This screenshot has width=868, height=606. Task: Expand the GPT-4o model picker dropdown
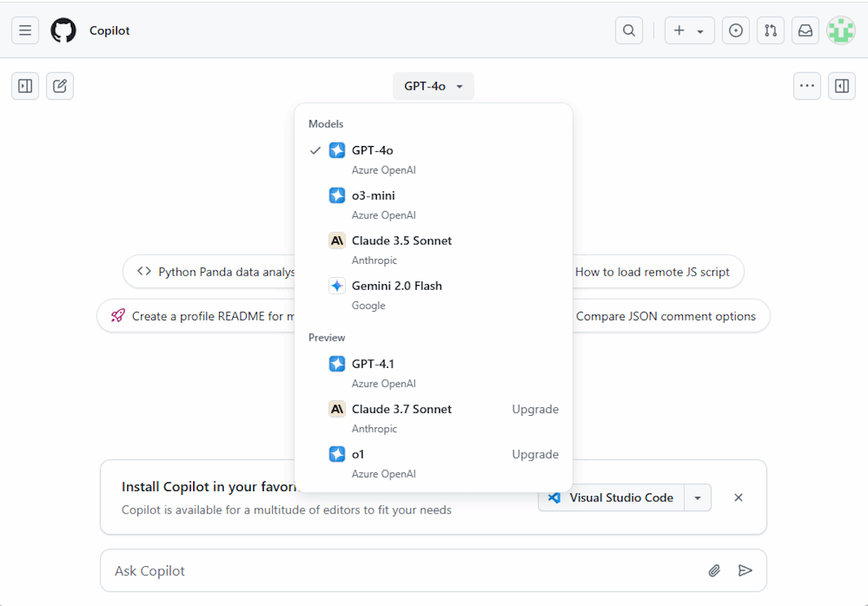tap(433, 86)
